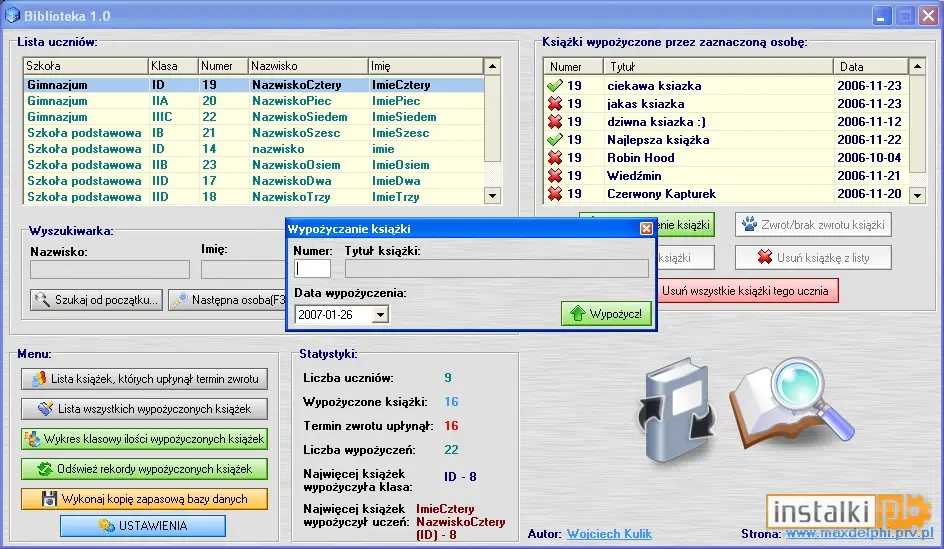Open the Data wypożyczenia date dropdown
The image size is (944, 549).
pyautogui.click(x=380, y=314)
